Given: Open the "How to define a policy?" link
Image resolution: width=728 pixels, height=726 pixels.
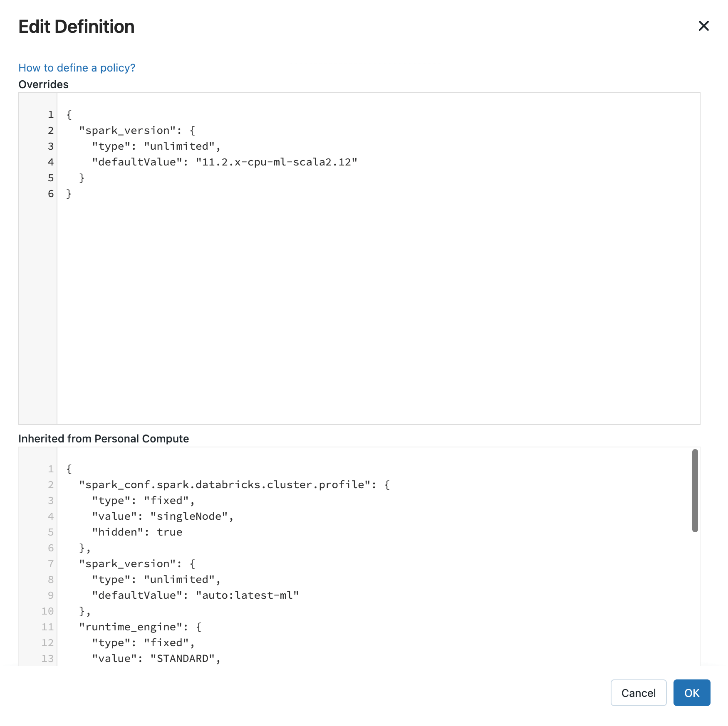Looking at the screenshot, I should (77, 67).
